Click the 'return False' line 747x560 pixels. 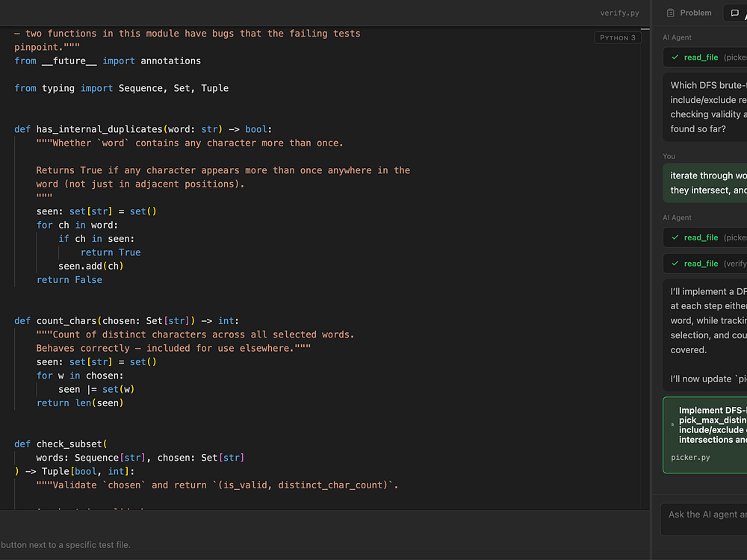(x=69, y=280)
